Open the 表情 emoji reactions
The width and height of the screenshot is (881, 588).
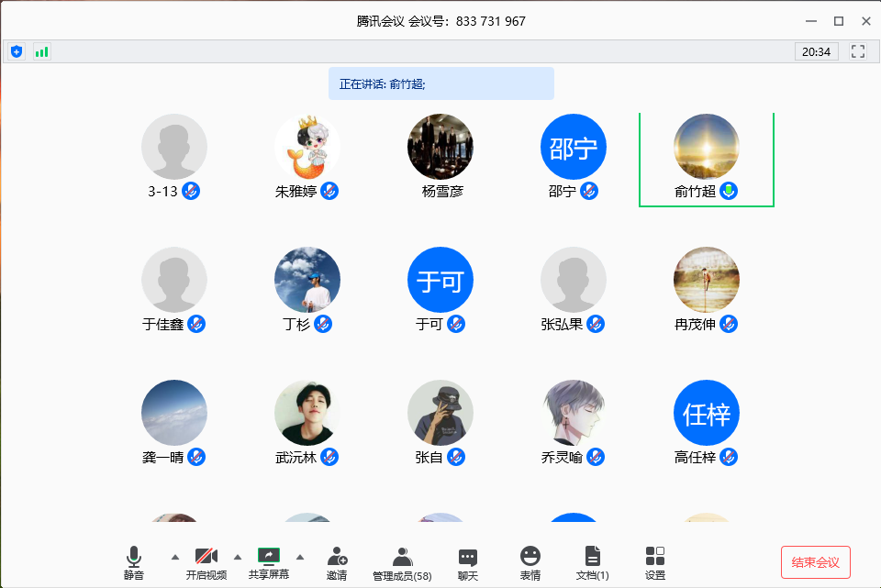530,561
